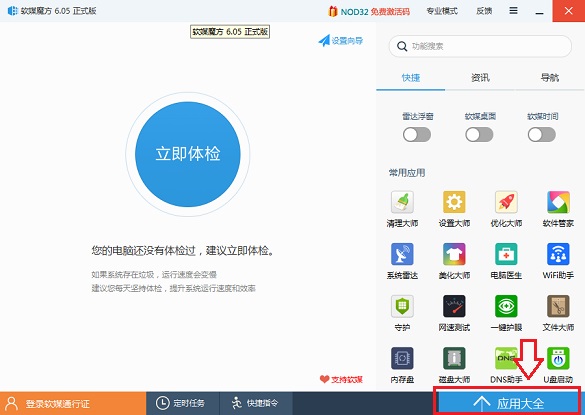Click 登录软媒通行证 login button

coord(73,403)
